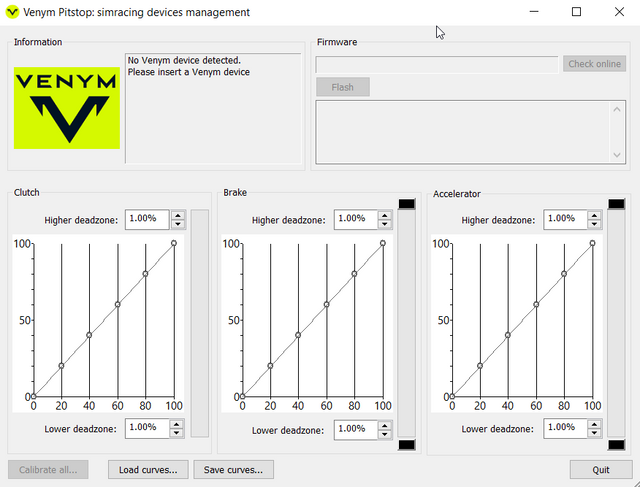Click Brake curve point at 20

click(x=270, y=366)
